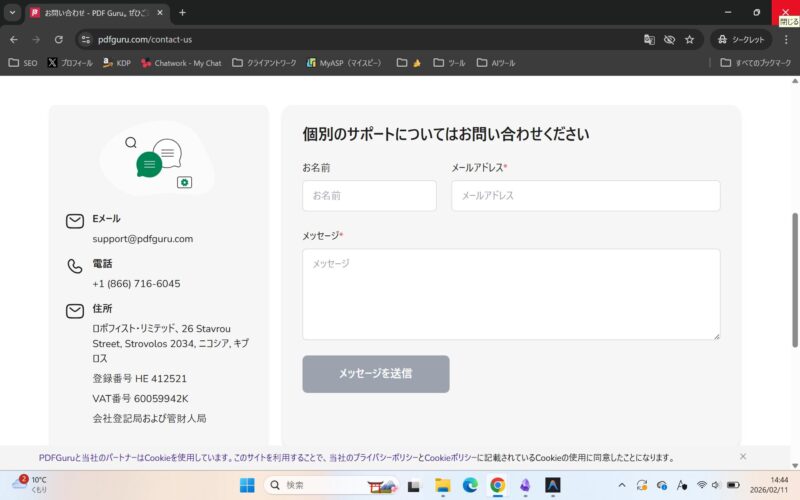
Task: Expand the すべてのブックマーク folder
Action: [755, 62]
